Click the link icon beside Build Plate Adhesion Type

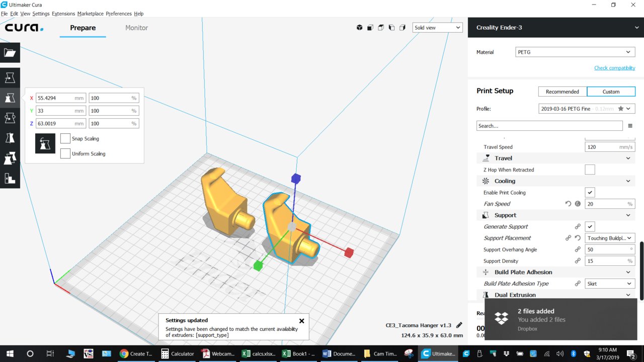tap(578, 284)
